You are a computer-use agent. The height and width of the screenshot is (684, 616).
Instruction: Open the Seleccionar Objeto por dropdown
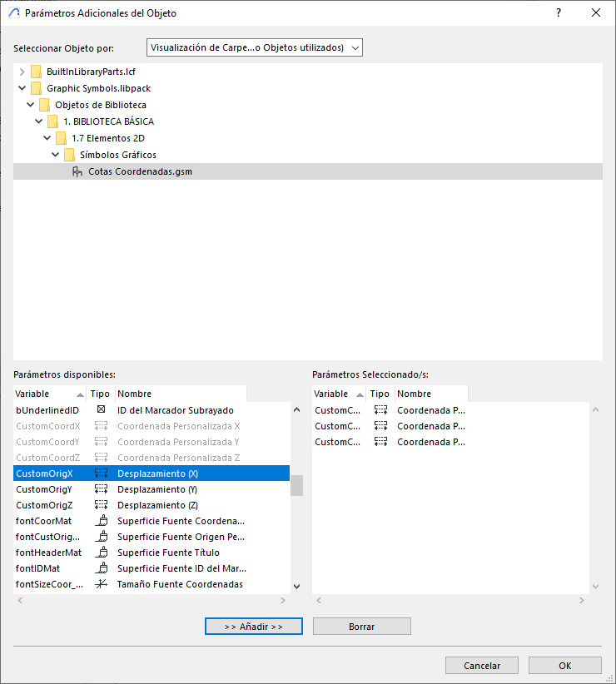coord(254,48)
